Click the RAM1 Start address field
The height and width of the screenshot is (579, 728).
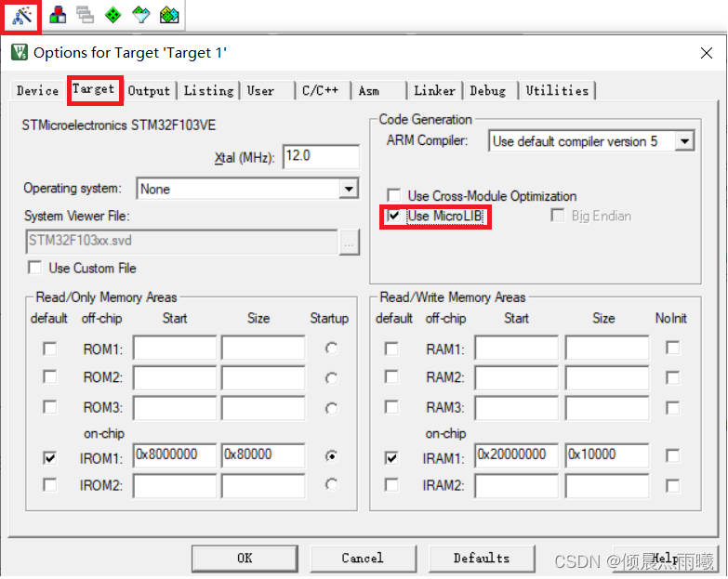516,348
